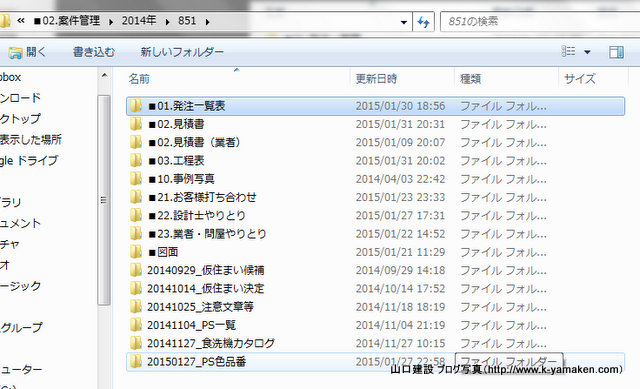The width and height of the screenshot is (640, 389).
Task: Click the ■02.案件管理 breadcrumb segment
Action: (67, 21)
